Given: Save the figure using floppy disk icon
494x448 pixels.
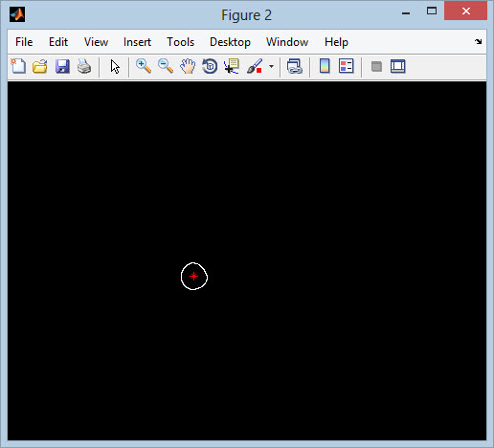Looking at the screenshot, I should click(62, 67).
